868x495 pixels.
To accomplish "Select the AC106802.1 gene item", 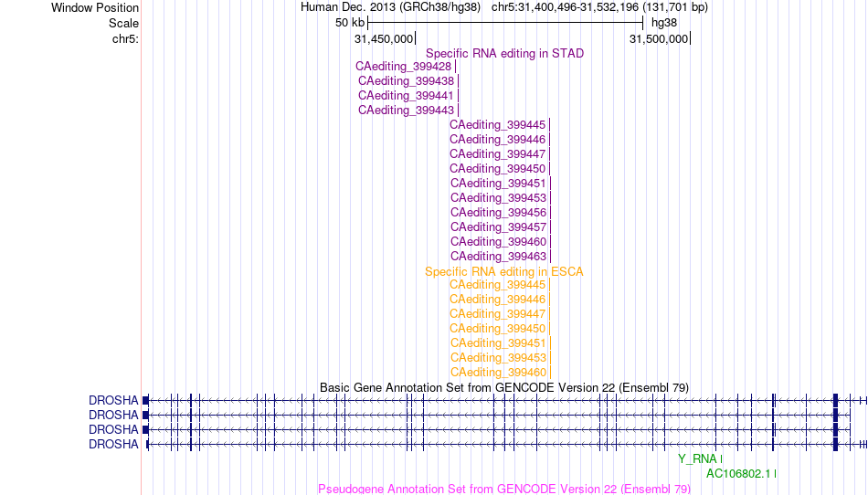I will click(x=738, y=473).
